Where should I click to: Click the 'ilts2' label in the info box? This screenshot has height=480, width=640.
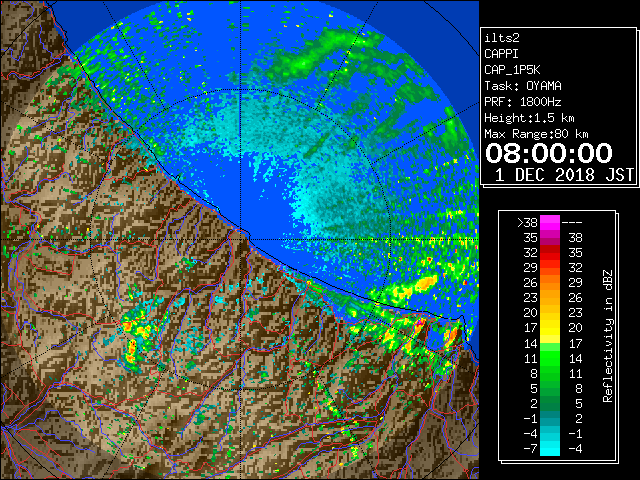coord(502,38)
